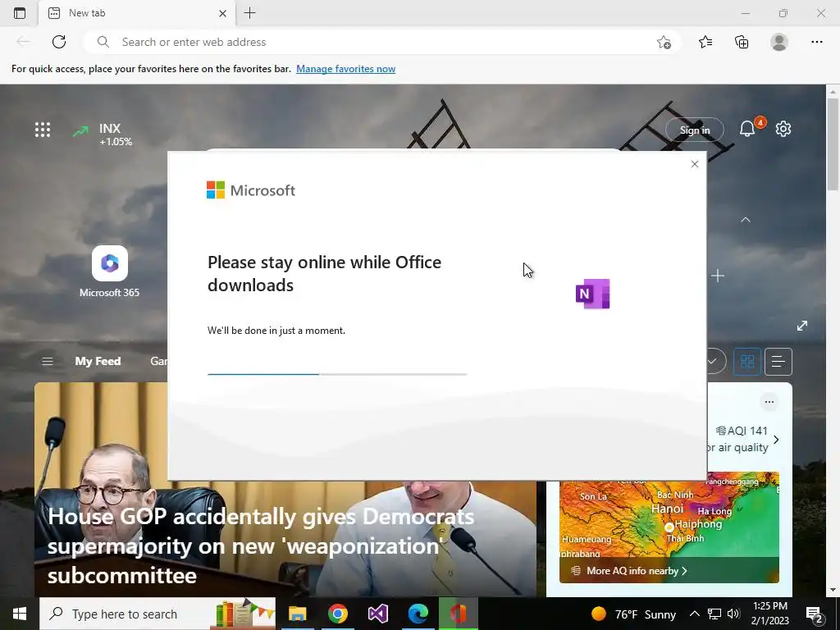Expand background image with arrows icon
Screen dimensions: 840x630
802,326
